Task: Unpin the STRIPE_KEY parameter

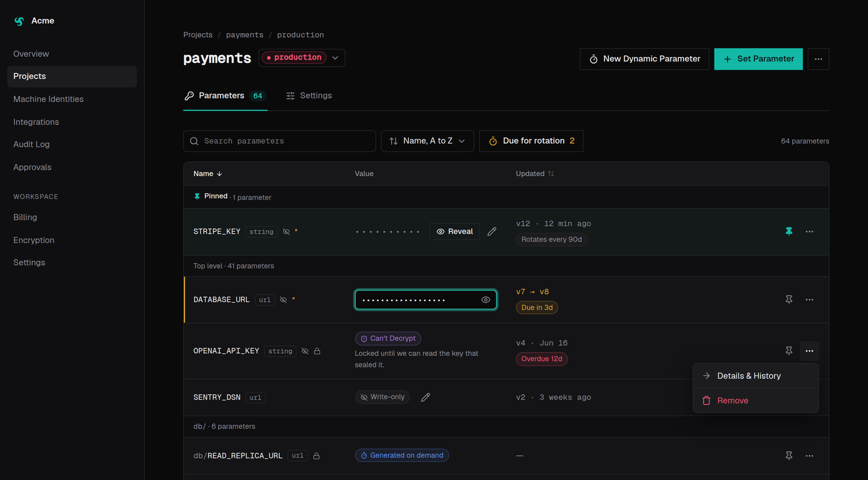Action: tap(789, 231)
